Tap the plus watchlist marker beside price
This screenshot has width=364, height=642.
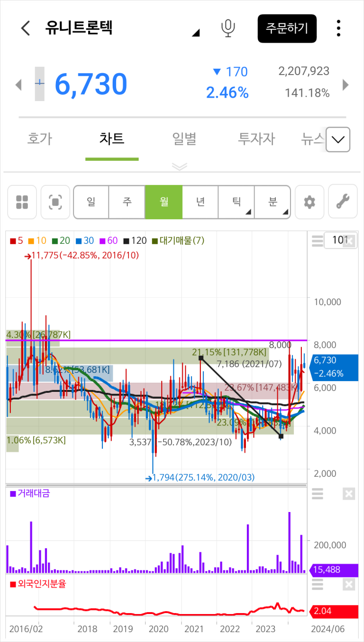tap(40, 84)
